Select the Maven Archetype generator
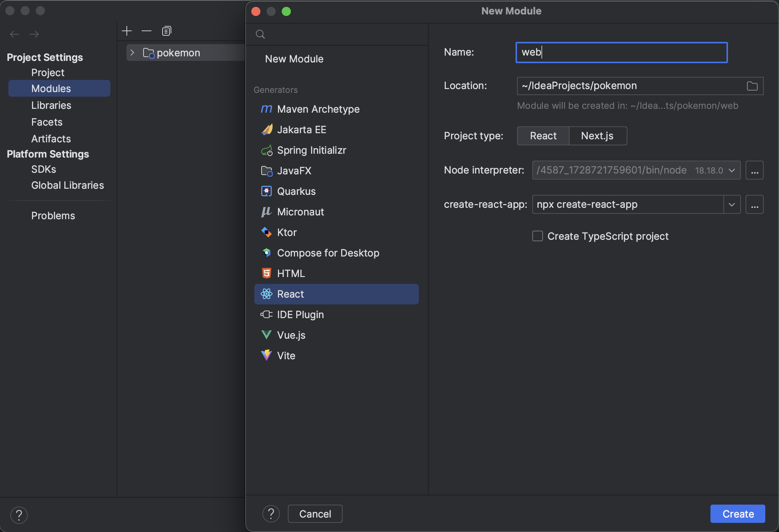Viewport: 779px width, 532px height. point(318,109)
